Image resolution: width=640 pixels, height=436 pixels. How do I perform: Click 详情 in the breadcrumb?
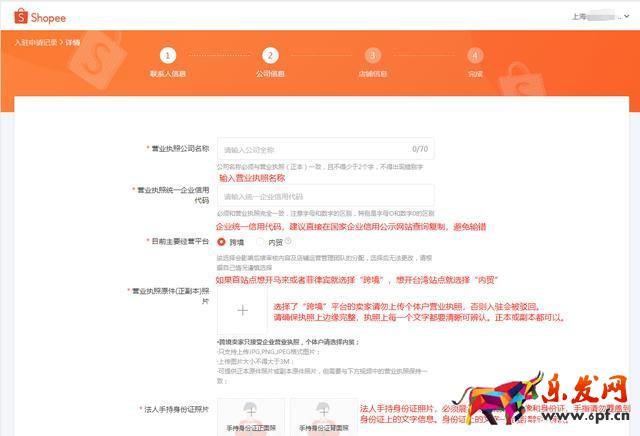[73, 42]
